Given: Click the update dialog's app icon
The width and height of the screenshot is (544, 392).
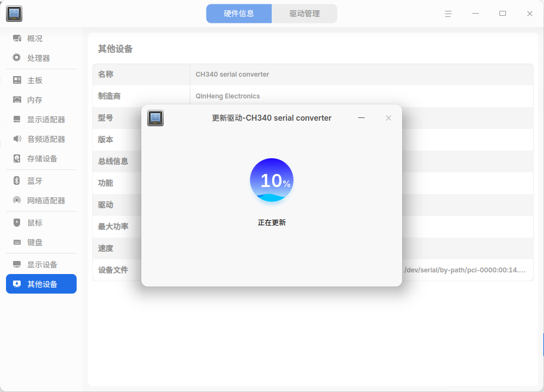Looking at the screenshot, I should [x=155, y=118].
